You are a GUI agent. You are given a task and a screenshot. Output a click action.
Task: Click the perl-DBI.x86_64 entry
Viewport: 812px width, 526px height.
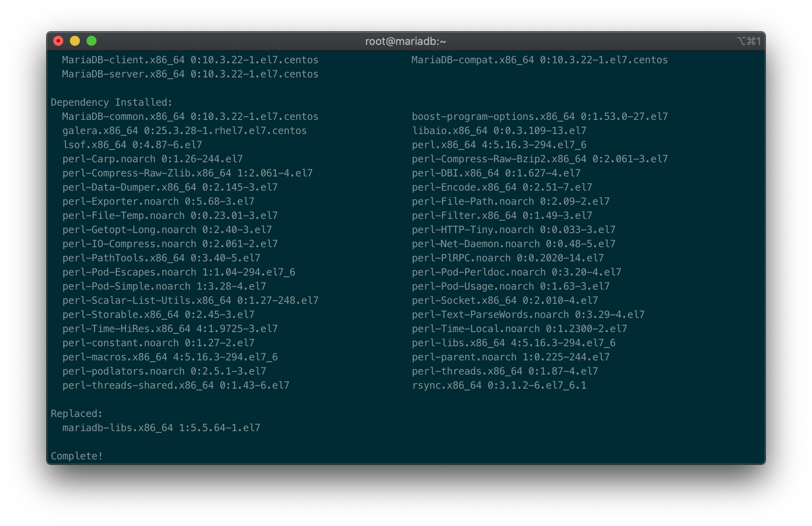(496, 173)
